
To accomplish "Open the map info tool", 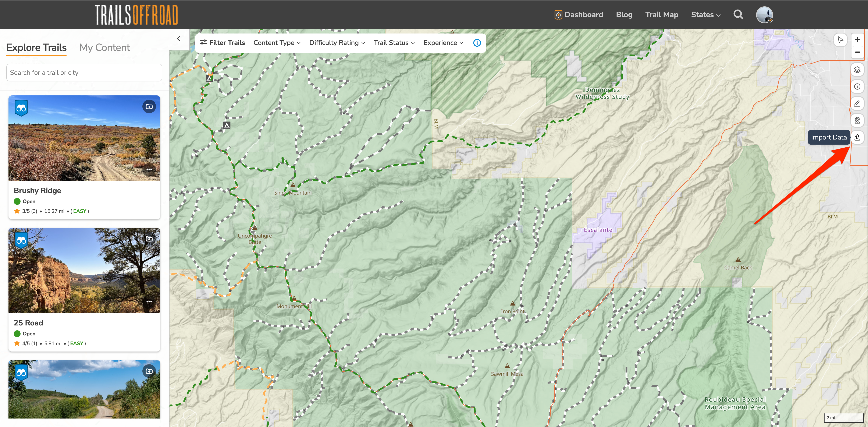I will tap(857, 87).
